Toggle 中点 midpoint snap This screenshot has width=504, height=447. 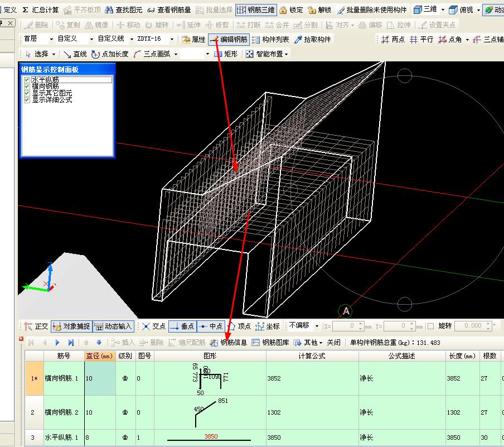(x=211, y=326)
